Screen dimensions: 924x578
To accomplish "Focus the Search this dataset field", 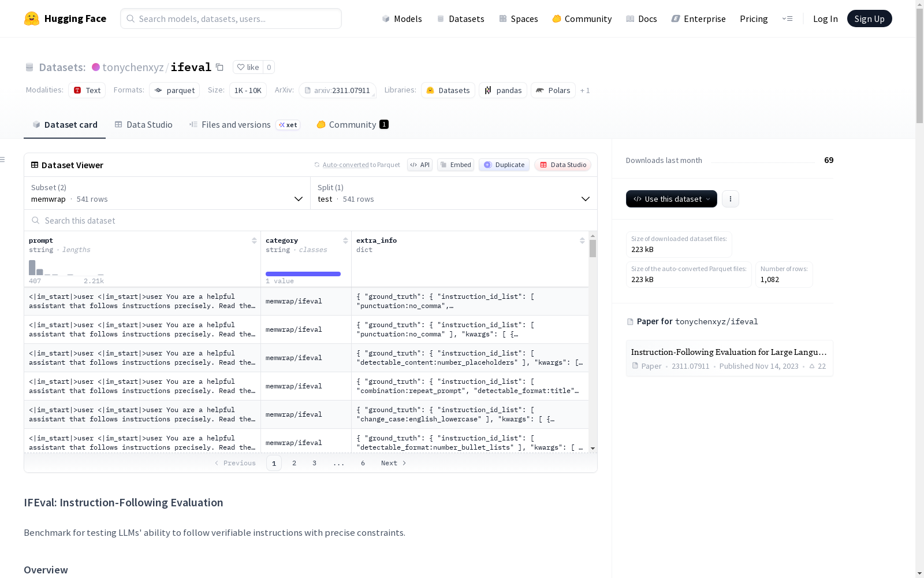I will [x=311, y=220].
